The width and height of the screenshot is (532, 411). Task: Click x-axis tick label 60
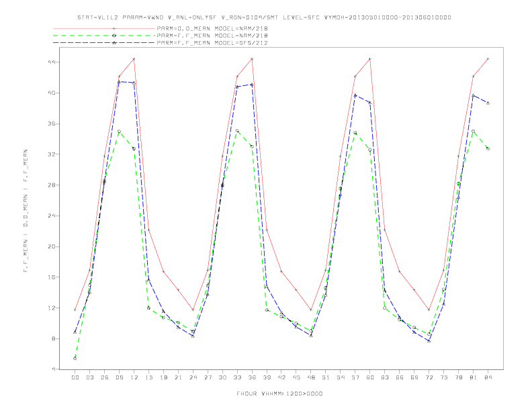pyautogui.click(x=370, y=377)
